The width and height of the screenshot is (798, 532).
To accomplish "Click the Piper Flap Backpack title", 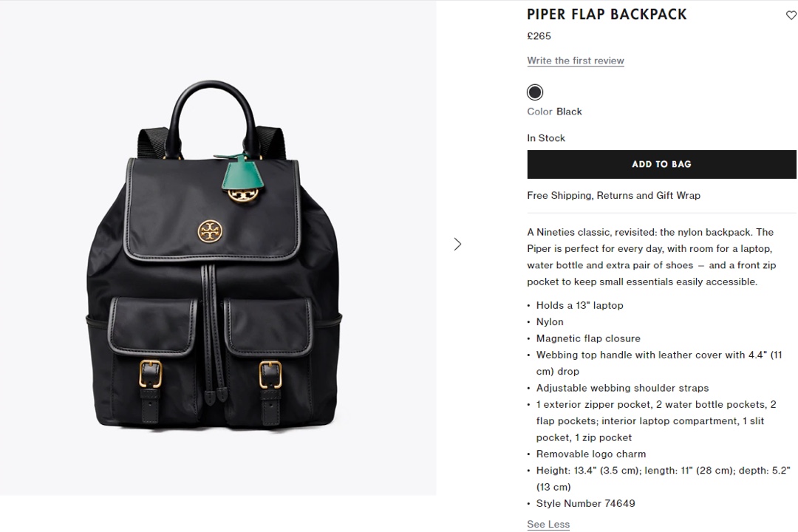I will [x=607, y=14].
